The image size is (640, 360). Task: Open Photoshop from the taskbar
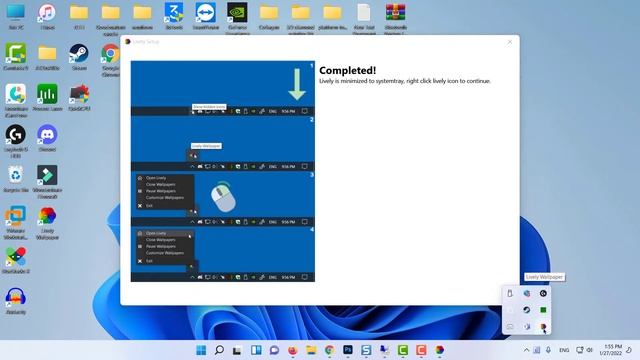click(348, 350)
